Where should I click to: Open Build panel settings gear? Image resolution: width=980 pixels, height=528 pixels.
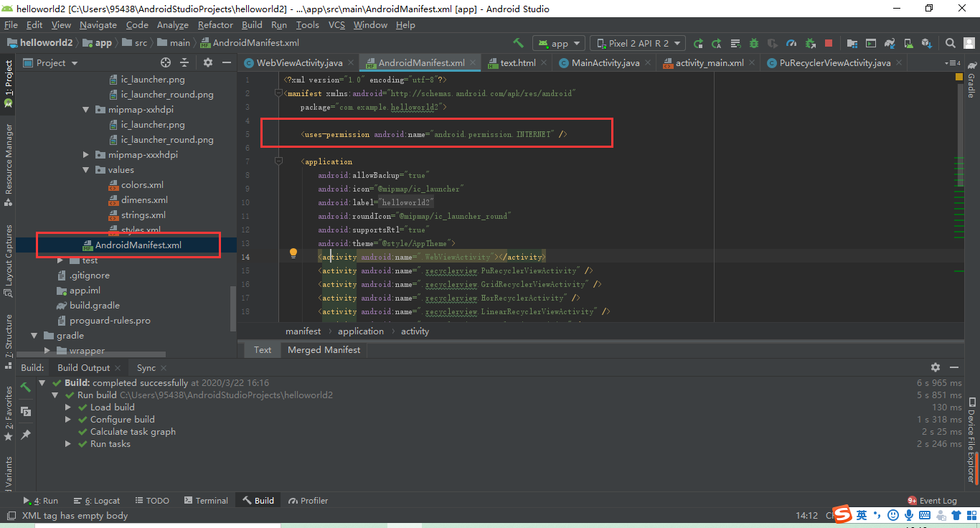point(936,367)
